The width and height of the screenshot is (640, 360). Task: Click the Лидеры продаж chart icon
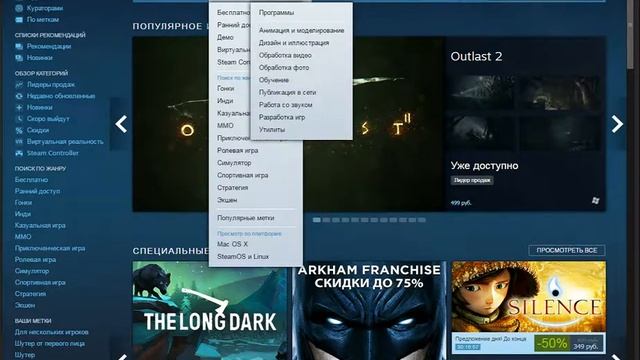19,85
